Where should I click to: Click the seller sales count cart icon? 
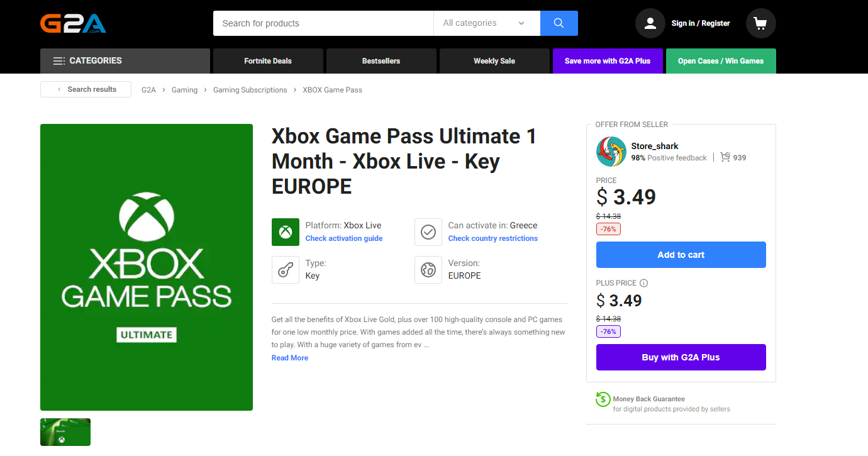(725, 157)
